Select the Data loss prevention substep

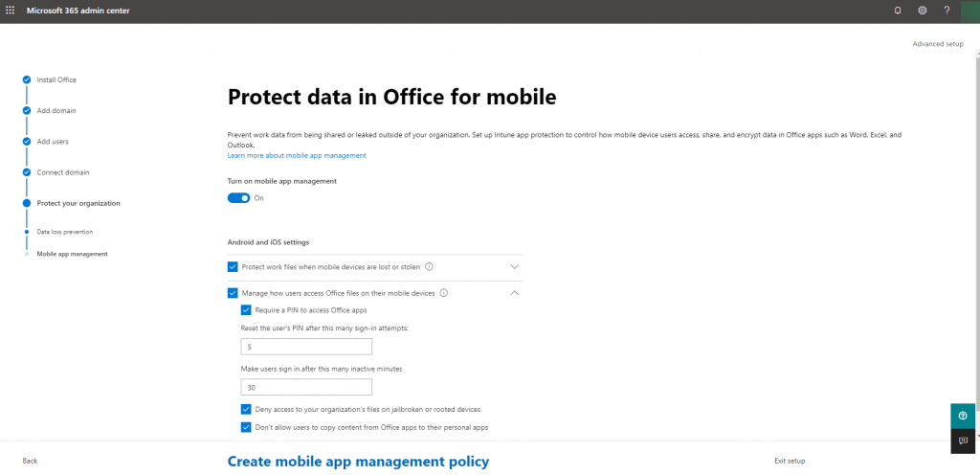click(x=64, y=232)
